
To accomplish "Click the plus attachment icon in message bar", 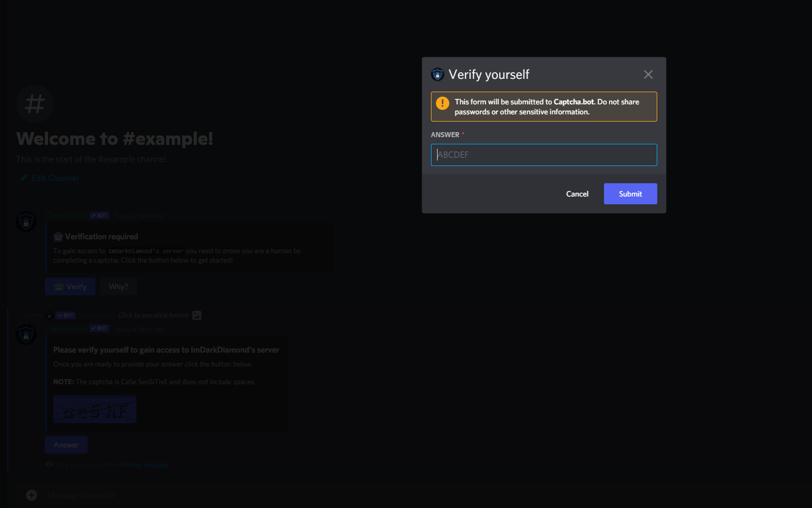I will pos(32,495).
